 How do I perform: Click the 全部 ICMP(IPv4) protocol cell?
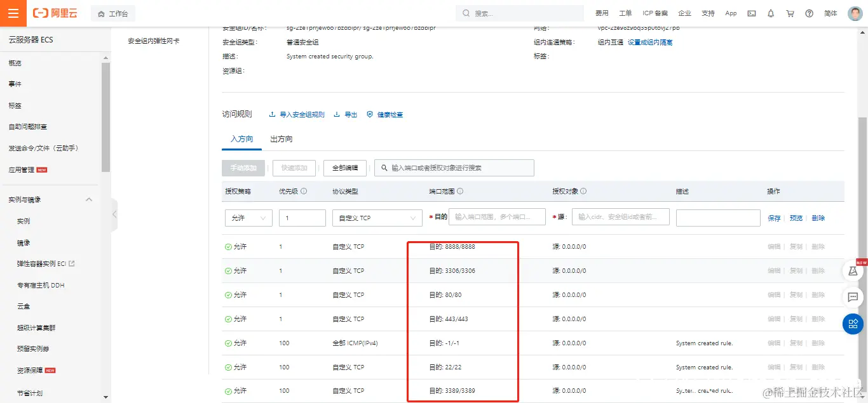356,343
